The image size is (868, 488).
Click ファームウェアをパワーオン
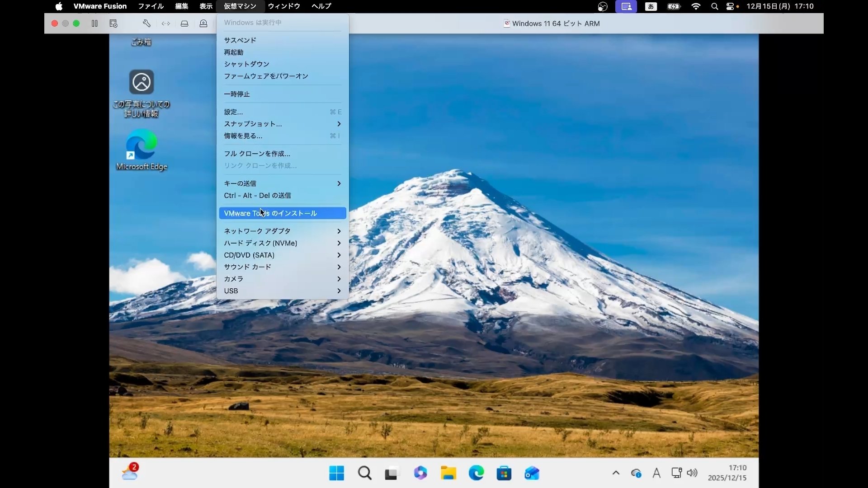pos(266,76)
